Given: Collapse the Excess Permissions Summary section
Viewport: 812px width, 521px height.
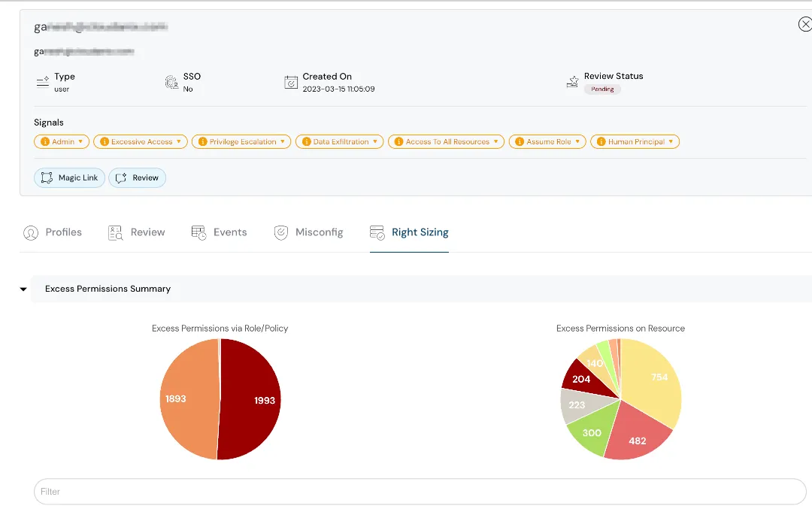Looking at the screenshot, I should pos(23,289).
